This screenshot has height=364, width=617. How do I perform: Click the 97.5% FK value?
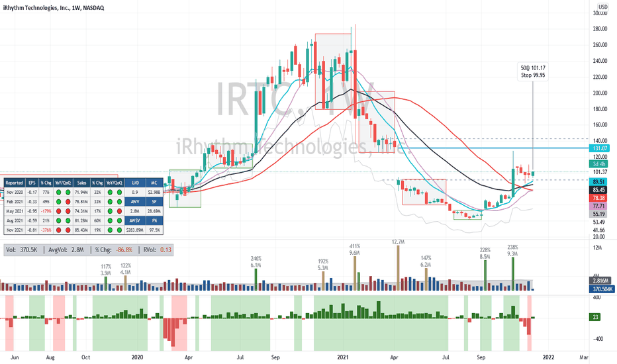click(x=154, y=230)
